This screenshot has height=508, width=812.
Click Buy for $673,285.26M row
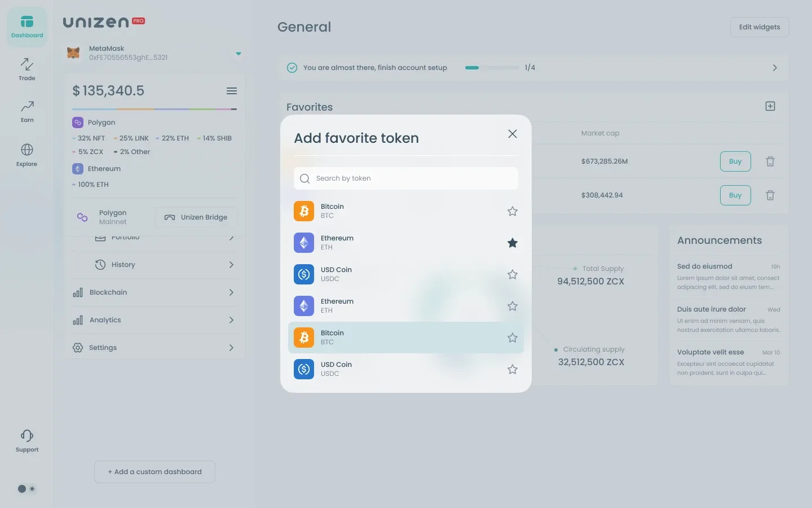click(x=735, y=161)
